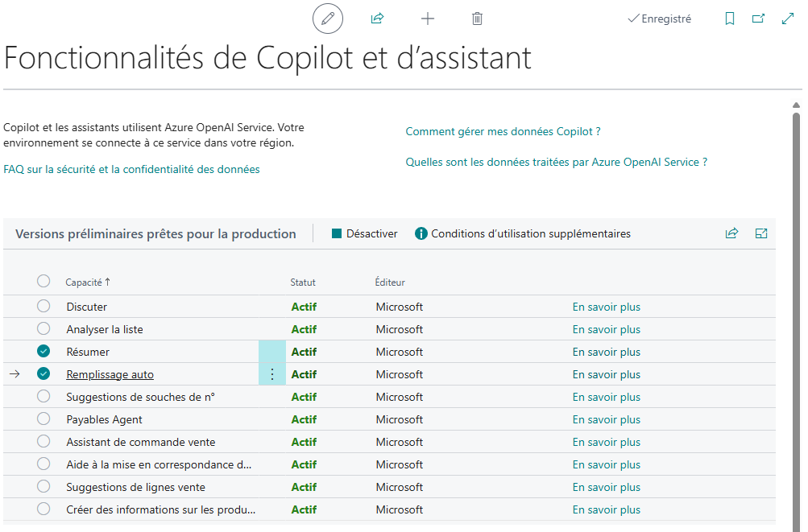Open the three-dot menu for Remplissage auto

272,374
